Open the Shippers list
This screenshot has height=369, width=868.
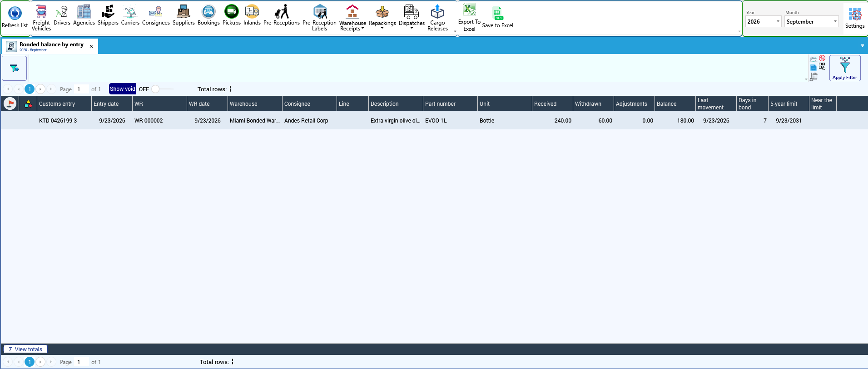point(108,15)
